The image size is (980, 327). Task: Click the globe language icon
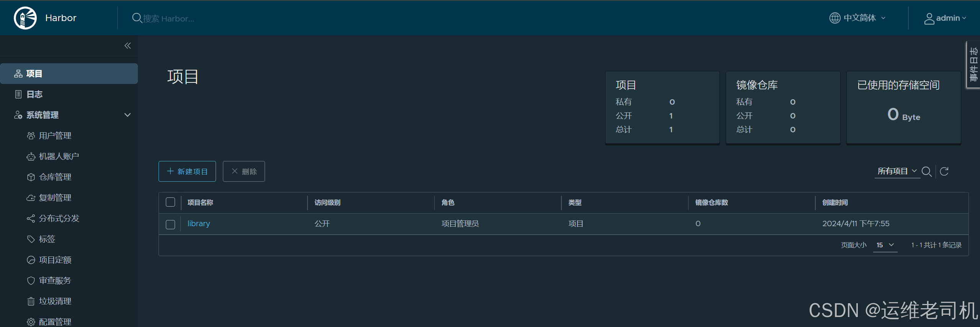834,18
